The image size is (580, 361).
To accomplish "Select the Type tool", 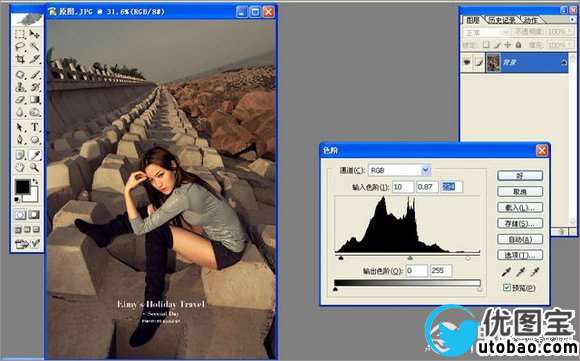I will pyautogui.click(x=34, y=127).
